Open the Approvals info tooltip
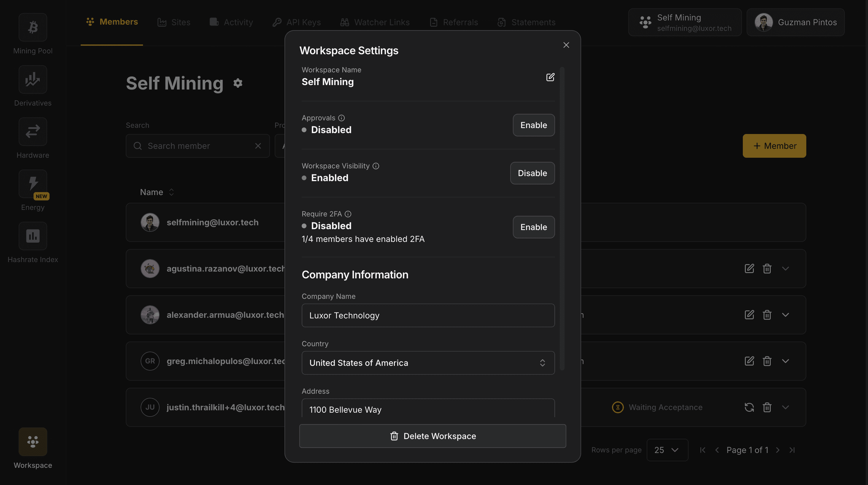This screenshot has height=485, width=868. (x=342, y=118)
